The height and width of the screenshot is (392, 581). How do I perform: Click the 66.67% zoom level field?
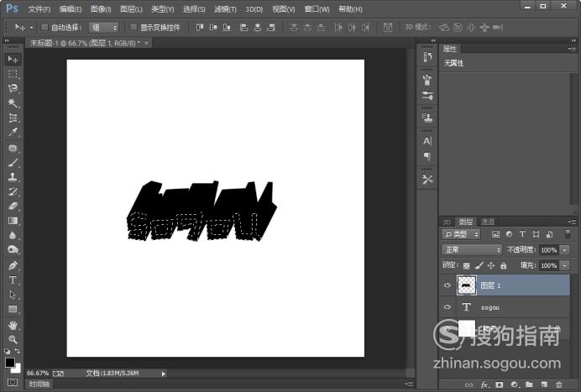point(38,373)
